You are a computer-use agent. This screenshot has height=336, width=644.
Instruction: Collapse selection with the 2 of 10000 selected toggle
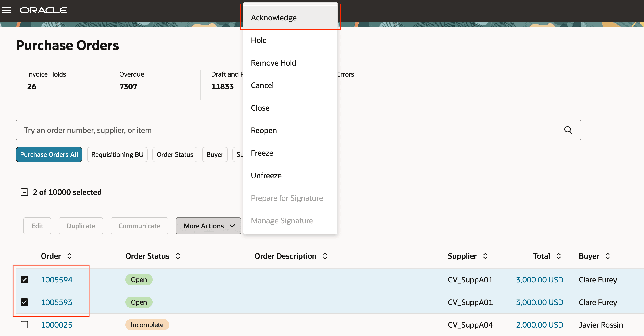click(x=24, y=192)
